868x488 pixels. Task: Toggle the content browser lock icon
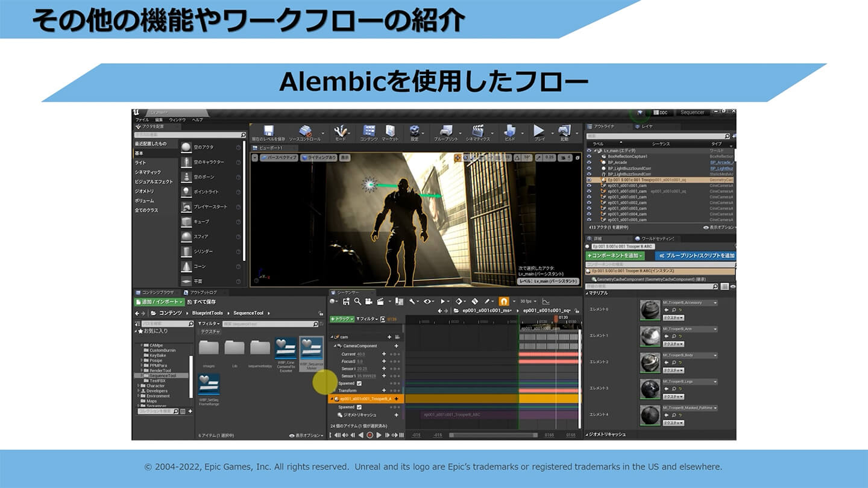tap(321, 313)
